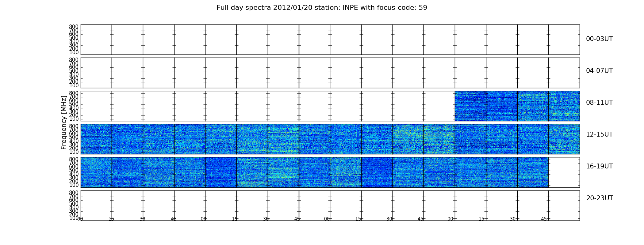Screen dimensions: 644x245
Task: Open the first spectrum tile in 16-19UT row
Action: pos(96,172)
